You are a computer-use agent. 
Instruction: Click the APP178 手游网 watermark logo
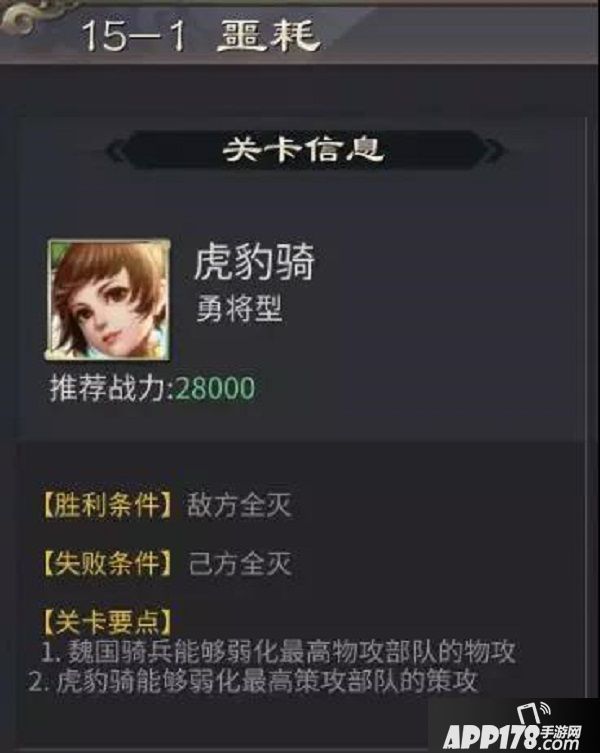(x=513, y=728)
